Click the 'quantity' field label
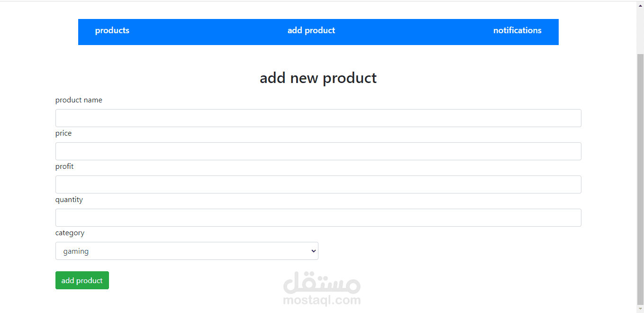644x313 pixels. coord(69,200)
